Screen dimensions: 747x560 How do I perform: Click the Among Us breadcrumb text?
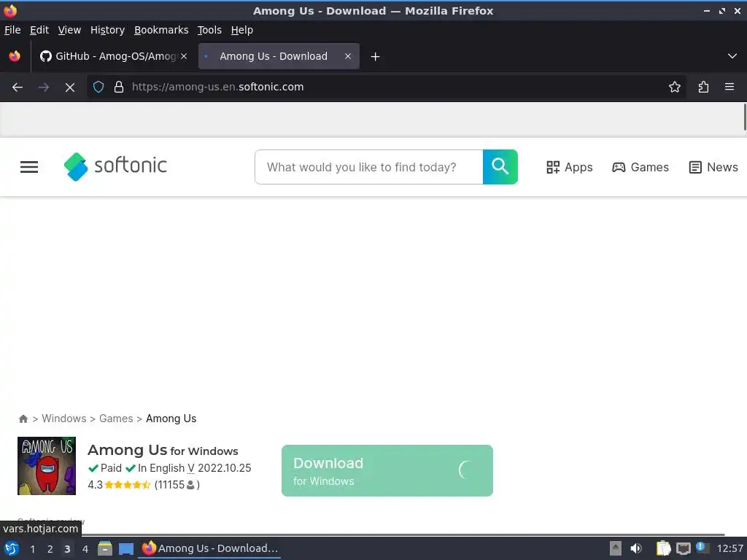tap(171, 419)
